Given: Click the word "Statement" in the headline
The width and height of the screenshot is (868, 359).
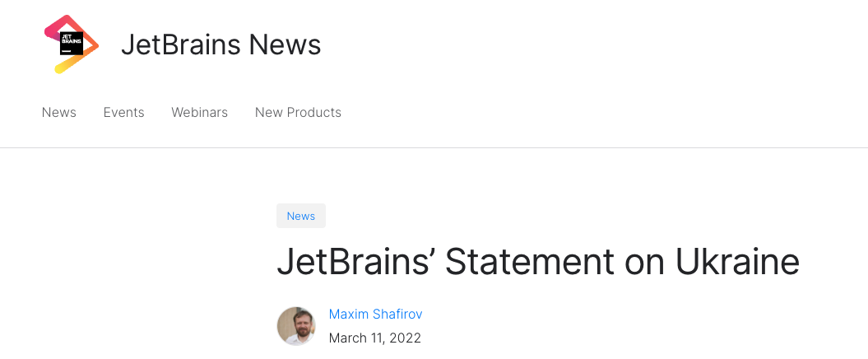Looking at the screenshot, I should [x=530, y=262].
